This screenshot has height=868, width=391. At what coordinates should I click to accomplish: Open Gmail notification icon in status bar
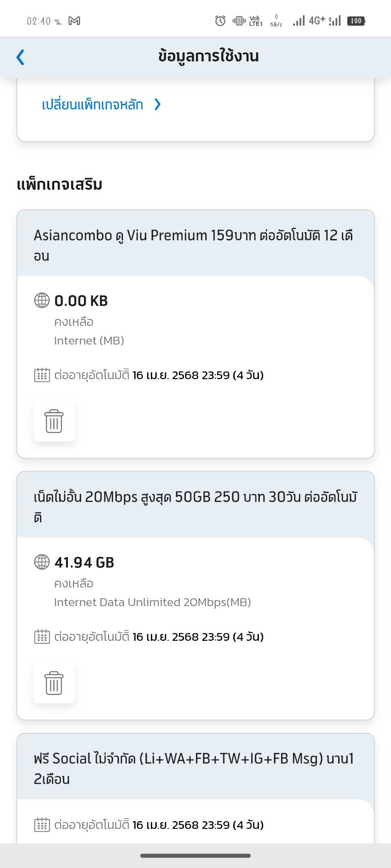click(x=74, y=20)
